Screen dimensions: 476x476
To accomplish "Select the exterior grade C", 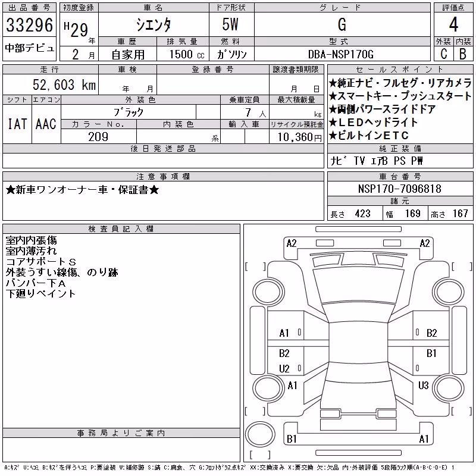I will click(443, 54).
